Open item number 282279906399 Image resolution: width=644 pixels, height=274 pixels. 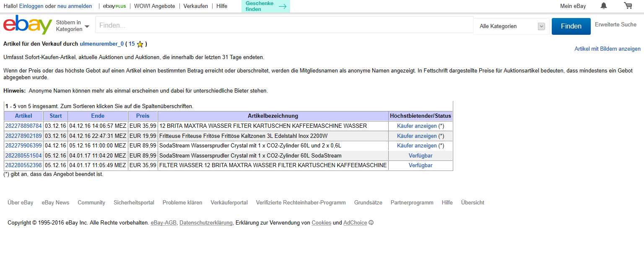pos(23,146)
